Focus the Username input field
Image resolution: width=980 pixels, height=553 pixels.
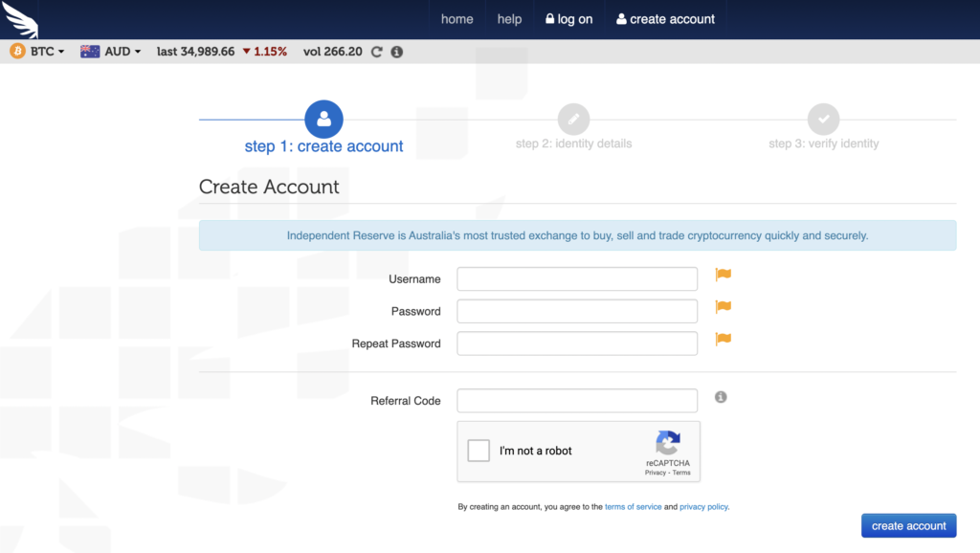577,278
